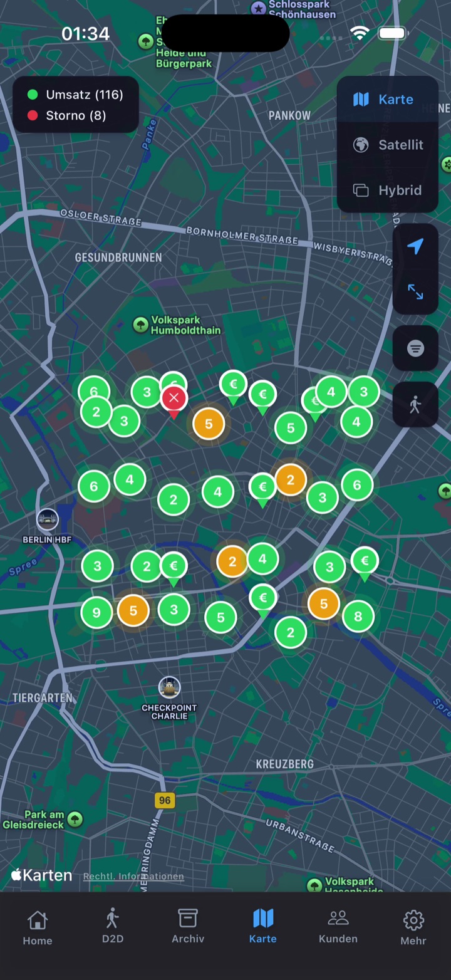This screenshot has height=980, width=451.
Task: Tap the Apple Karten logo
Action: [x=41, y=875]
